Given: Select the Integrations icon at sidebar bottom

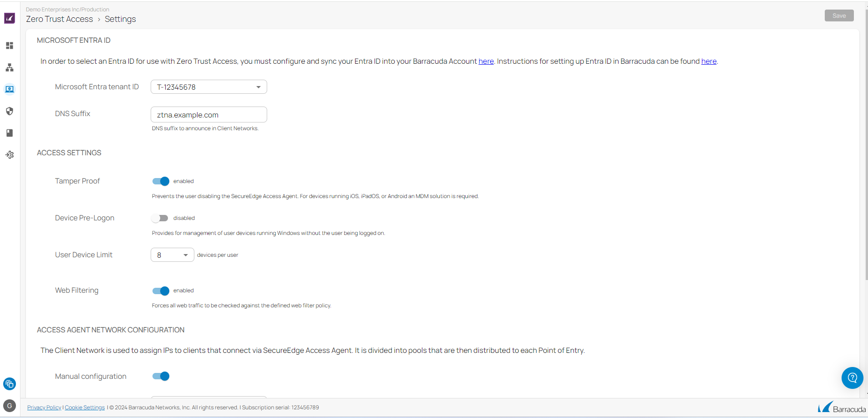Looking at the screenshot, I should point(10,155).
